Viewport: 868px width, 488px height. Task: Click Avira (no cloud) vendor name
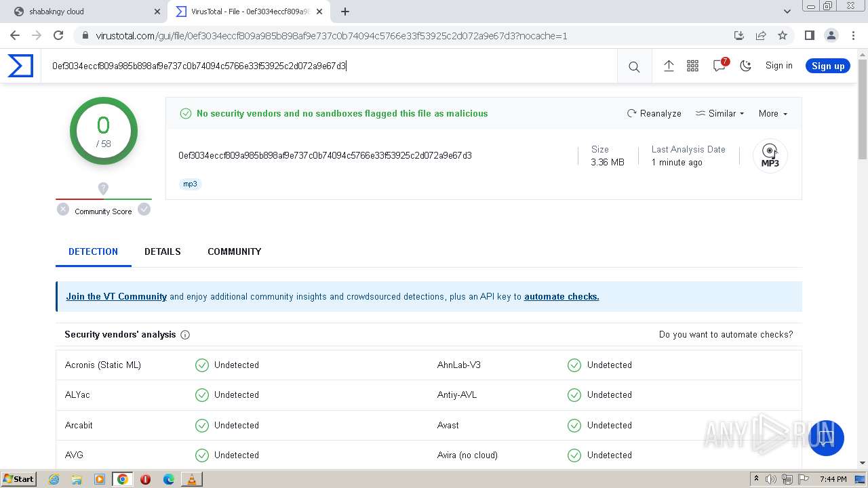[467, 455]
